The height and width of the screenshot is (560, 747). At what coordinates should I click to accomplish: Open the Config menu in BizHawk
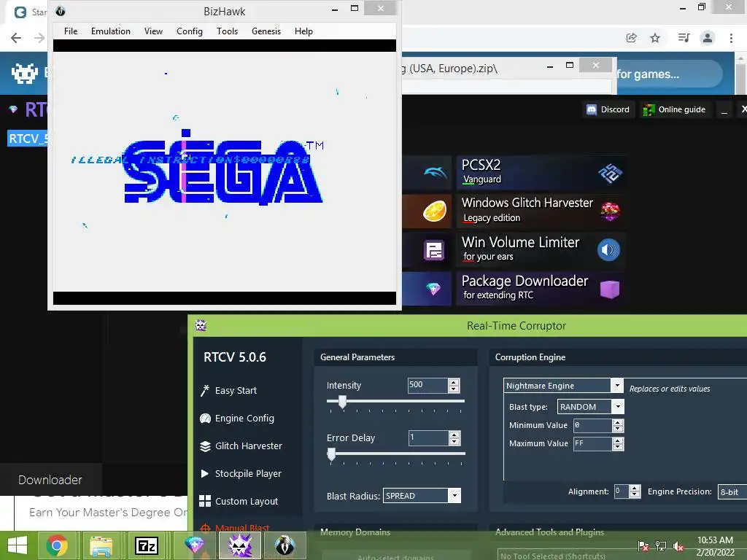pos(190,31)
